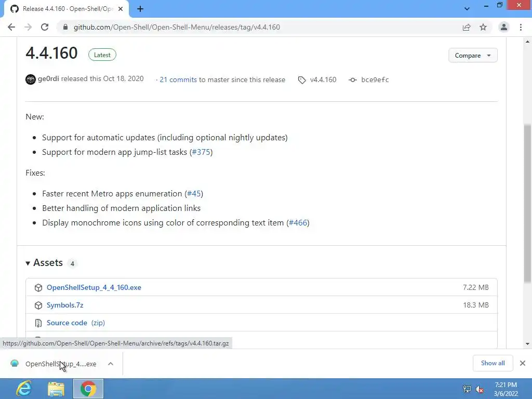Image resolution: width=532 pixels, height=399 pixels.
Task: Open Chrome's three-dot menu
Action: (x=521, y=27)
